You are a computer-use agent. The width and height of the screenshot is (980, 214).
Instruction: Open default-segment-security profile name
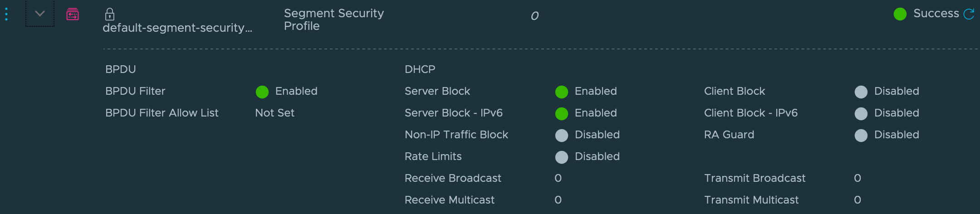pyautogui.click(x=177, y=28)
